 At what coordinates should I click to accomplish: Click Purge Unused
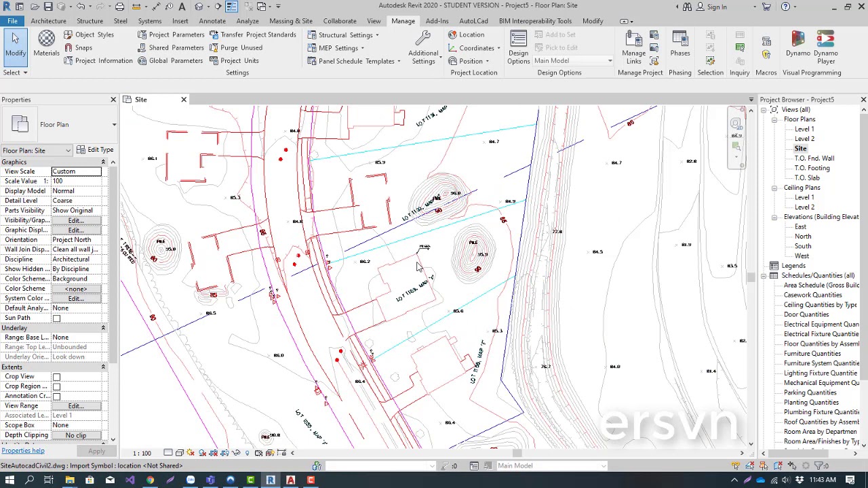pos(236,47)
